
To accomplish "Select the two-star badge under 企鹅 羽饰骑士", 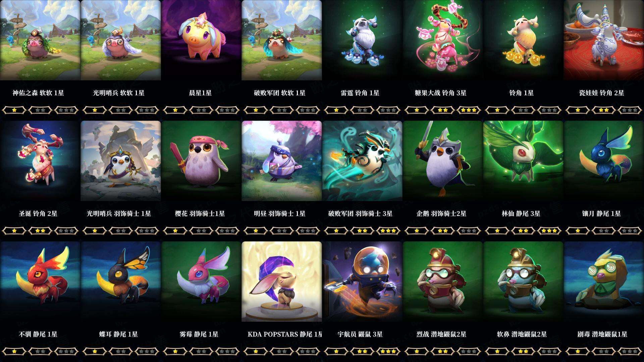I will [x=442, y=231].
